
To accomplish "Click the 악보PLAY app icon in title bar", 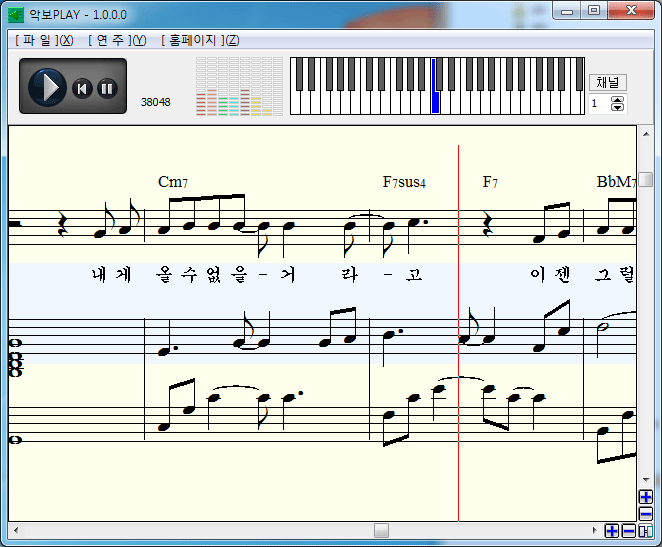I will tap(16, 15).
